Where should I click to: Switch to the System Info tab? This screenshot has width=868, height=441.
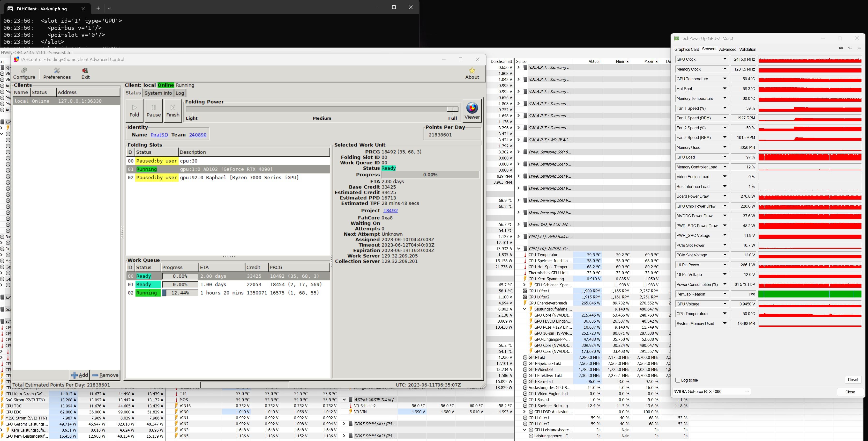click(x=158, y=93)
